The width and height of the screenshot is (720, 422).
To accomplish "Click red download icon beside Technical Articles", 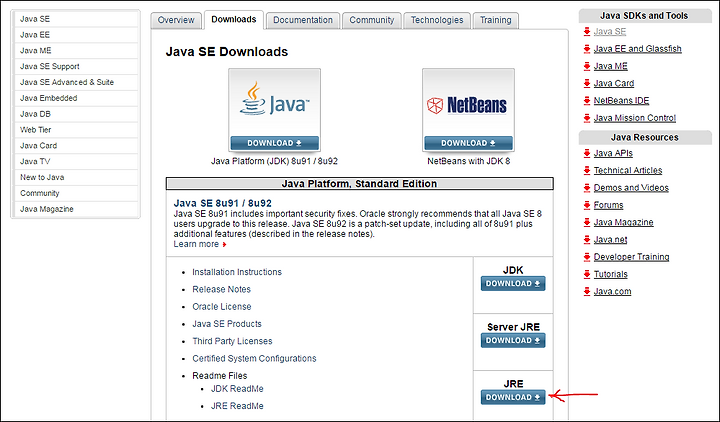I will point(586,170).
